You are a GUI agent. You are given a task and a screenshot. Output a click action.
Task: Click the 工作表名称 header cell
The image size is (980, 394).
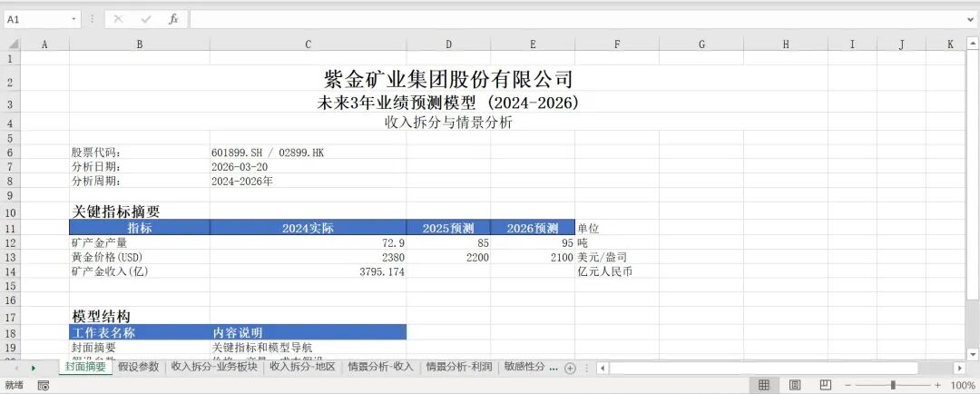click(x=140, y=332)
